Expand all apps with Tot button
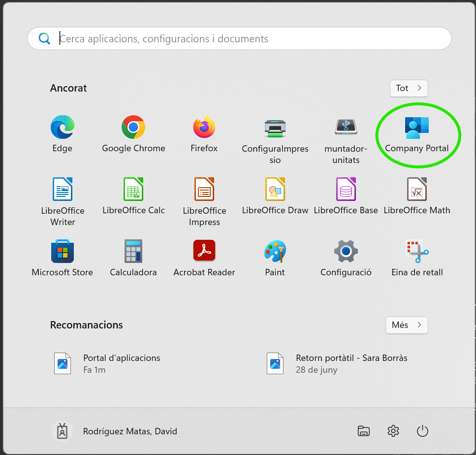The width and height of the screenshot is (476, 455). (409, 88)
